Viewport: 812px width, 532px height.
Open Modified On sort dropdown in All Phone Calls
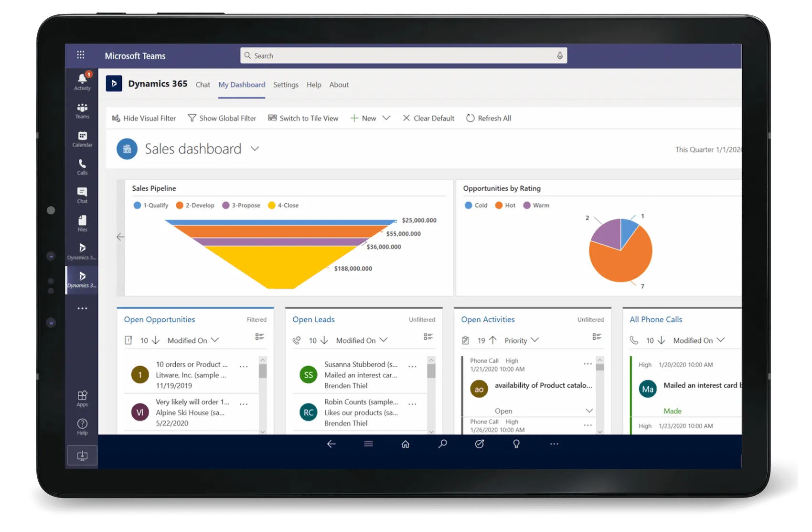click(x=699, y=340)
